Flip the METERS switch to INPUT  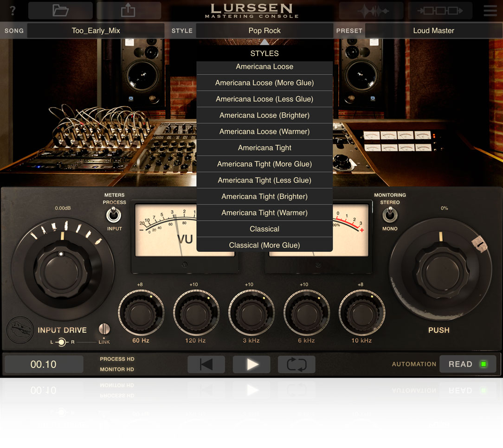tap(114, 215)
